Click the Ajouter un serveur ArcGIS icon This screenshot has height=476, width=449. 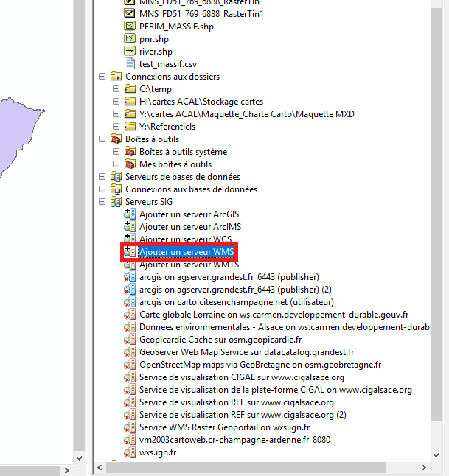point(130,214)
